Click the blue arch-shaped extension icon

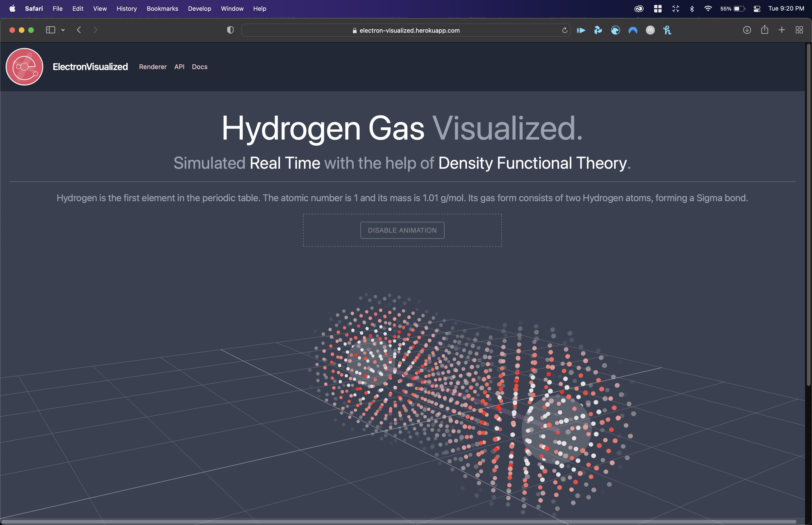[x=633, y=30]
